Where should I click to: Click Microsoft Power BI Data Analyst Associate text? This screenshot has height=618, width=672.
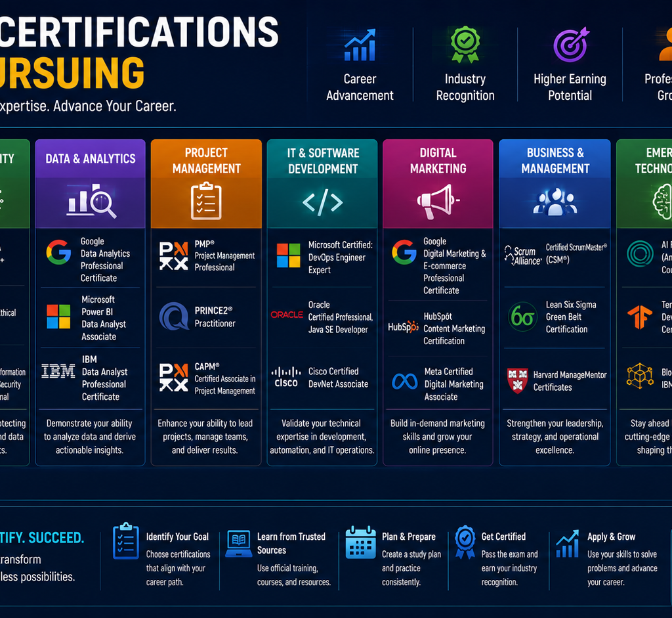104,318
